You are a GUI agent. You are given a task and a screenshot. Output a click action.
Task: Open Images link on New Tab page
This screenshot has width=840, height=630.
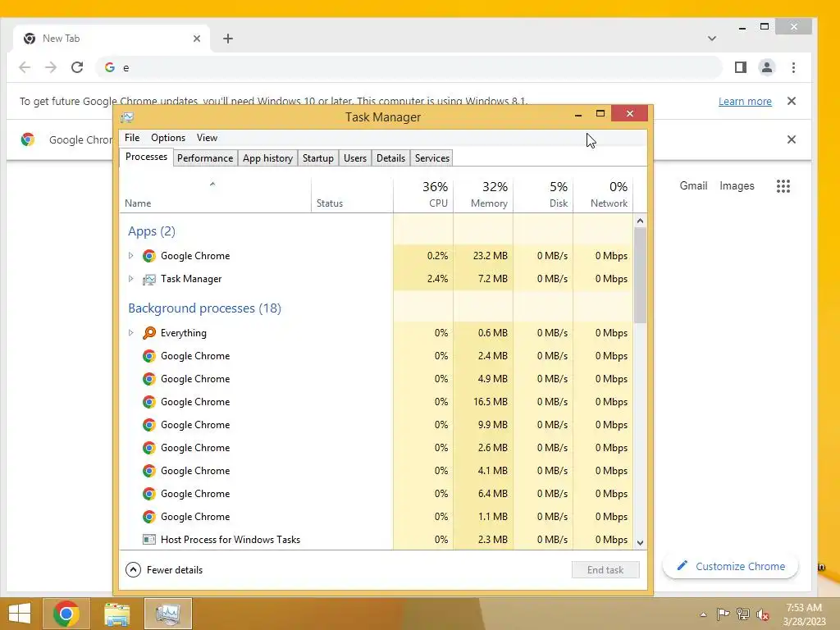click(x=737, y=186)
